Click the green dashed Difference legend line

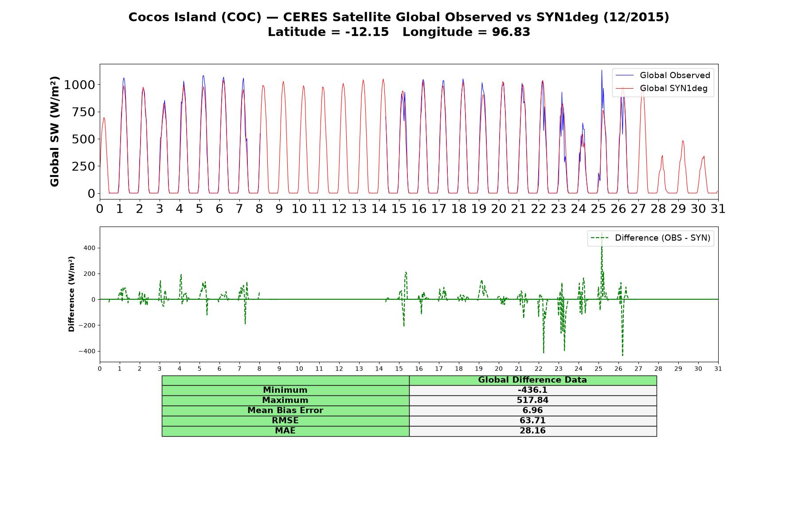point(600,238)
